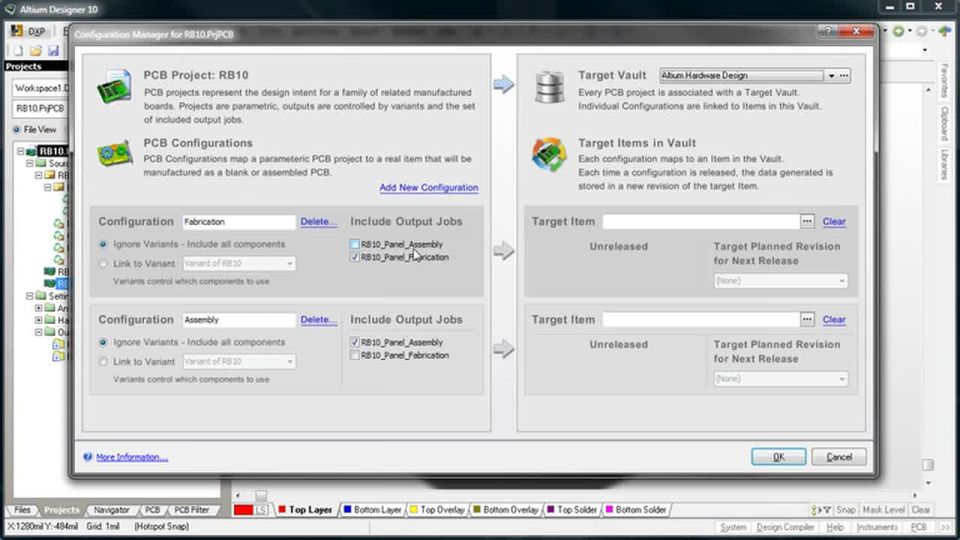
Task: Delete the Assembly configuration
Action: [x=318, y=320]
